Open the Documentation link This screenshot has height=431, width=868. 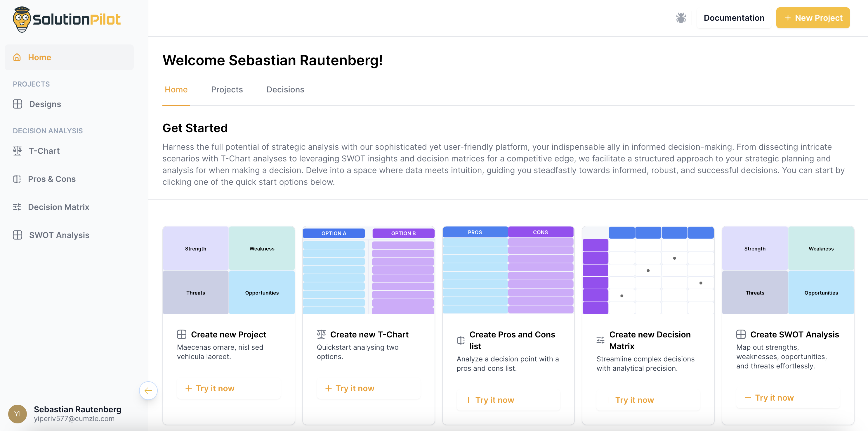coord(734,18)
